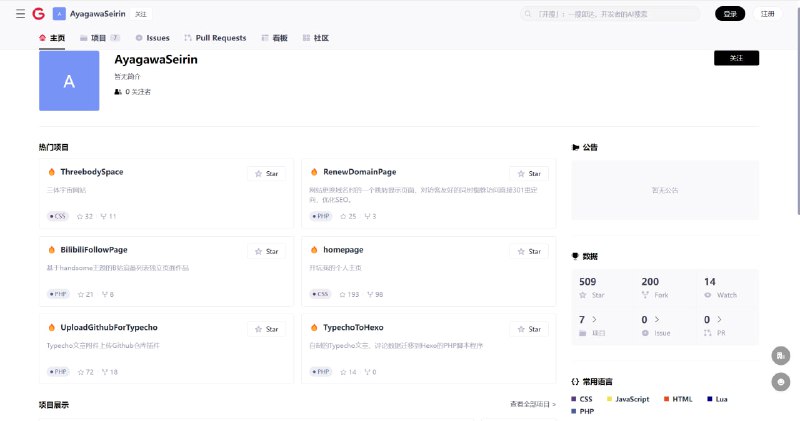Open the 查看全部项目 view all projects link
This screenshot has height=421, width=800.
pos(532,404)
